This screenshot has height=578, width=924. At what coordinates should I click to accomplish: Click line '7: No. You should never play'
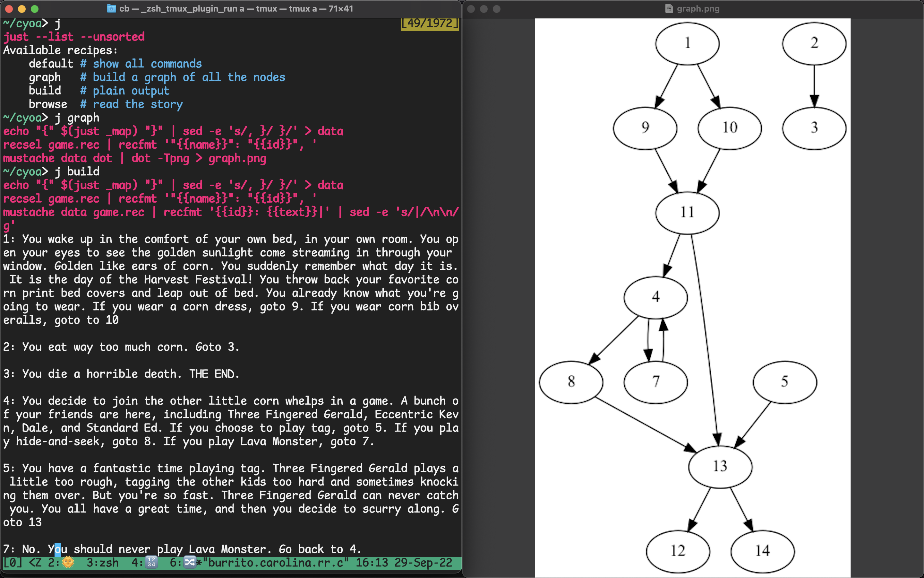tap(182, 549)
